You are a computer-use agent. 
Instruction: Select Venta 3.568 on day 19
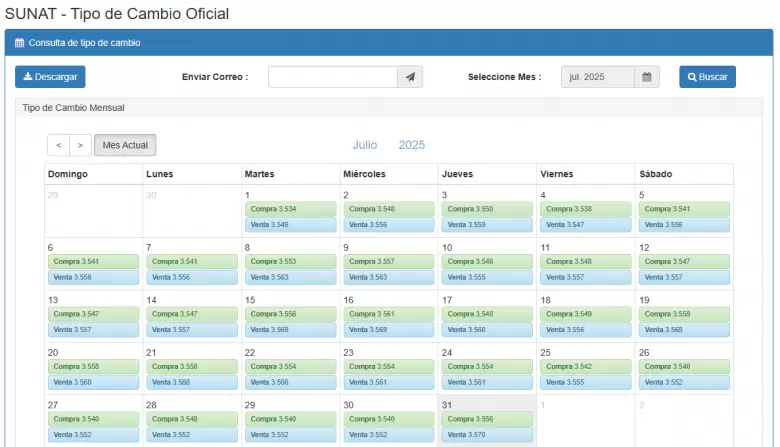(x=684, y=330)
